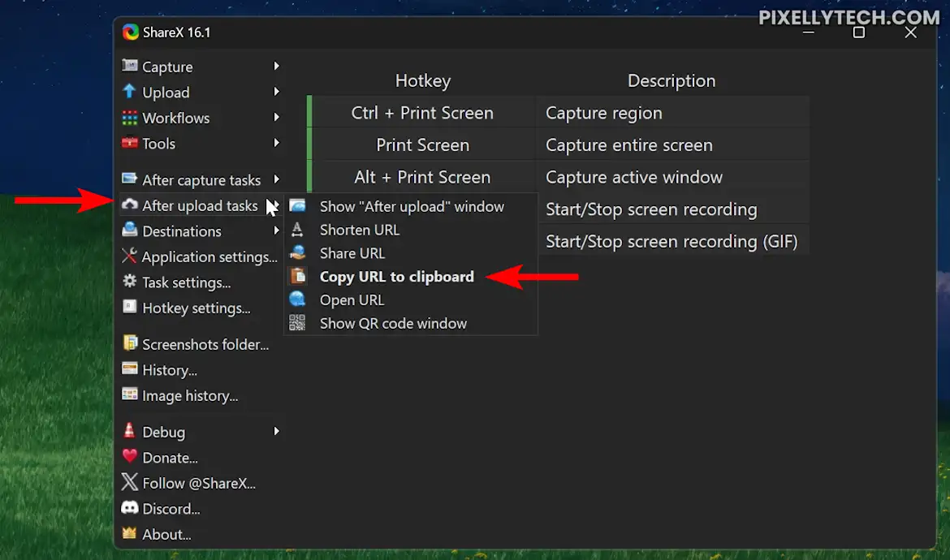Click the Copy URL to clipboard icon
The height and width of the screenshot is (560, 950).
tap(298, 276)
